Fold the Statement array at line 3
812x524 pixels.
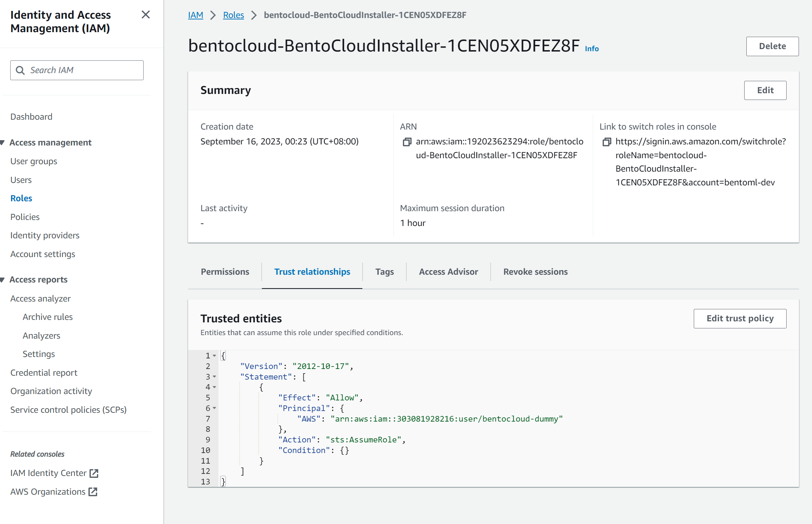click(214, 377)
